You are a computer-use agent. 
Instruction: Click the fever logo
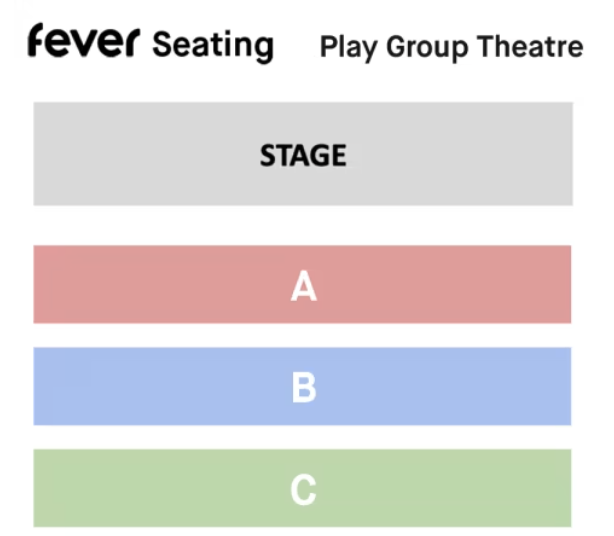click(x=85, y=43)
